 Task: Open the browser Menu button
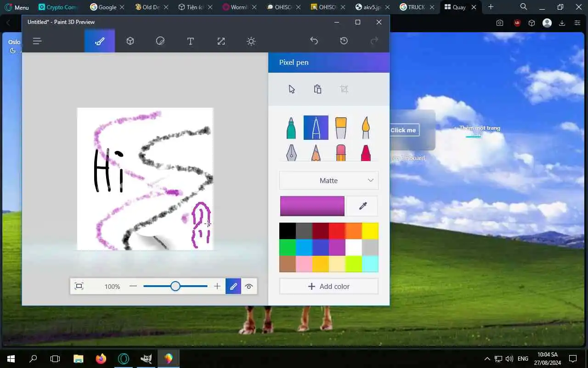coord(17,7)
